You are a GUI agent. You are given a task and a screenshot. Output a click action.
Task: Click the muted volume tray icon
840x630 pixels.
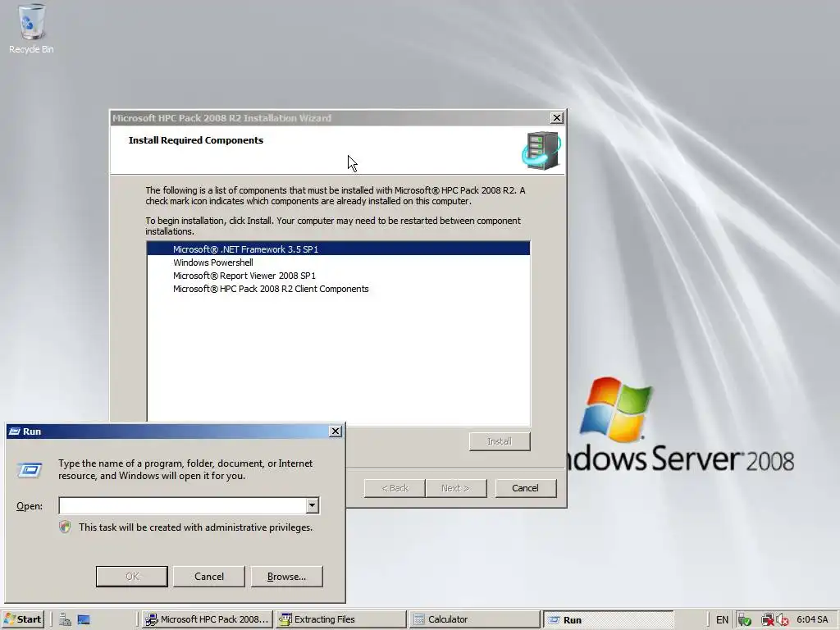pyautogui.click(x=782, y=620)
